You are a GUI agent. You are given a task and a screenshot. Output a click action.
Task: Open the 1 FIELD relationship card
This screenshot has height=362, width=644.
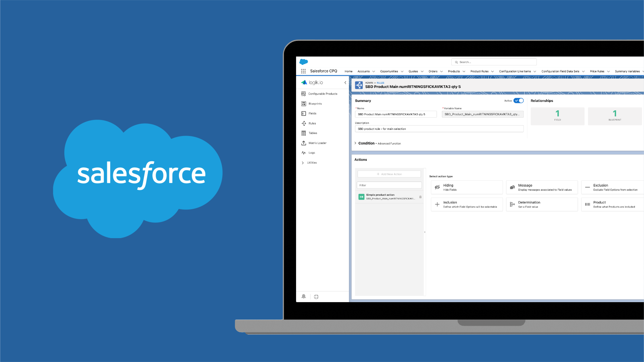point(558,116)
